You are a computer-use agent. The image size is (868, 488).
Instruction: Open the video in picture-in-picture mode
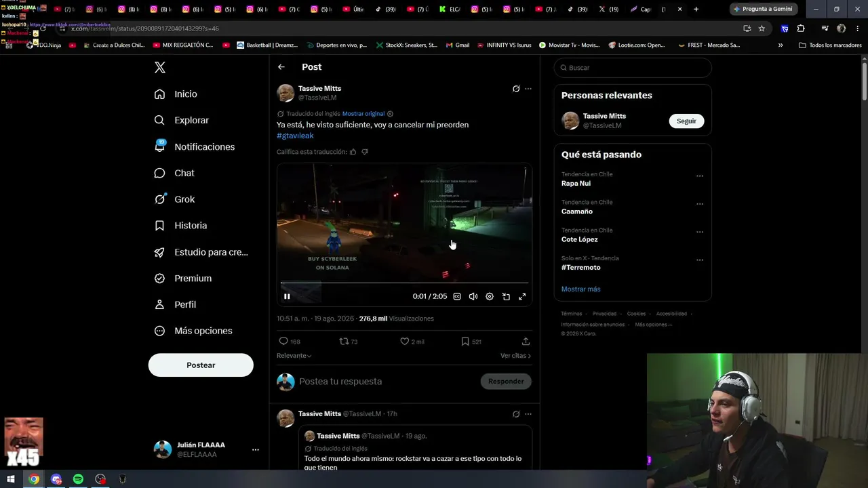pos(506,296)
